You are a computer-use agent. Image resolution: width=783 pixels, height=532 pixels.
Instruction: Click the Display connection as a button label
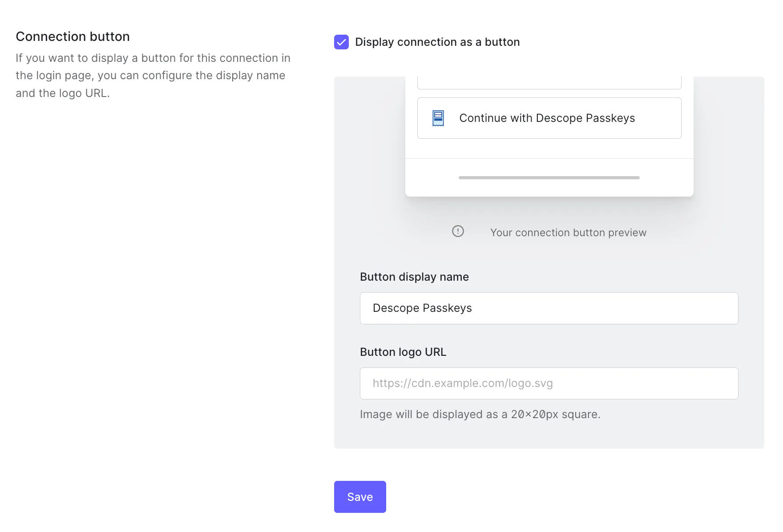click(437, 42)
